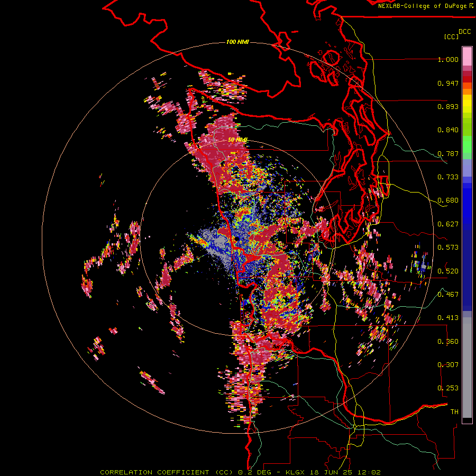Click the 0.787 value on color scale

click(448, 153)
